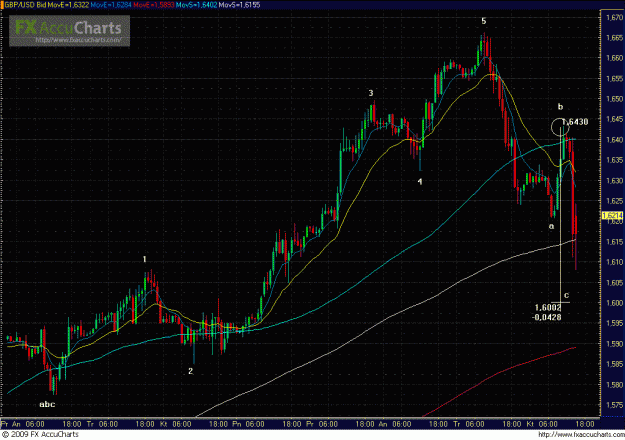625x440 pixels.
Task: Select the MovS=1.6155 indicator label
Action: pyautogui.click(x=240, y=5)
